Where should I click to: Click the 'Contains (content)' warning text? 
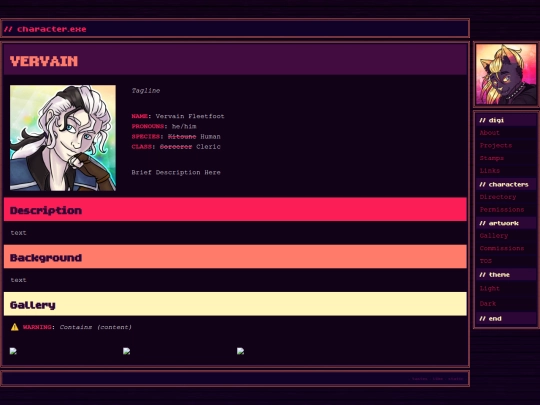click(95, 327)
